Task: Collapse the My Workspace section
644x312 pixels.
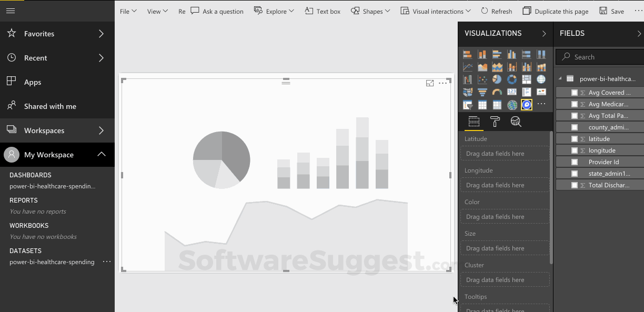Action: (x=102, y=155)
